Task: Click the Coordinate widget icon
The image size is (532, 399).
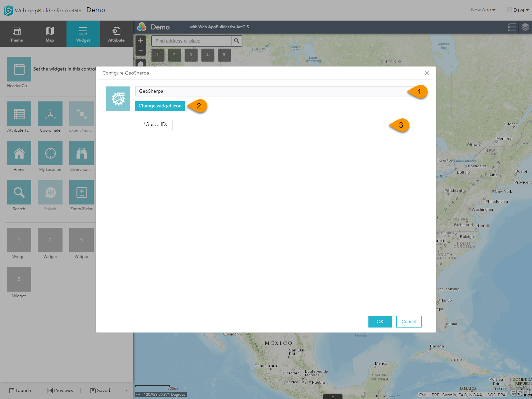Action: (x=50, y=114)
